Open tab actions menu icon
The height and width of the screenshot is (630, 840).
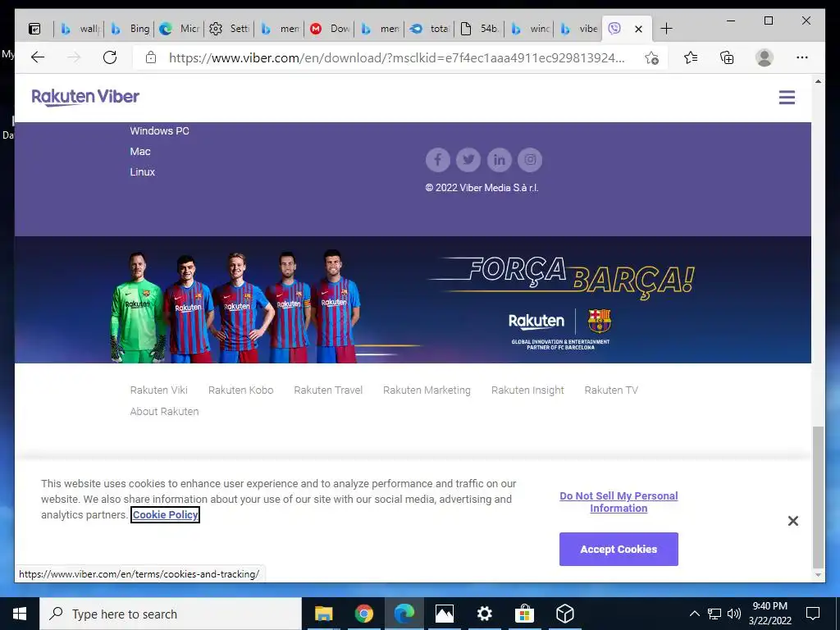pyautogui.click(x=34, y=29)
